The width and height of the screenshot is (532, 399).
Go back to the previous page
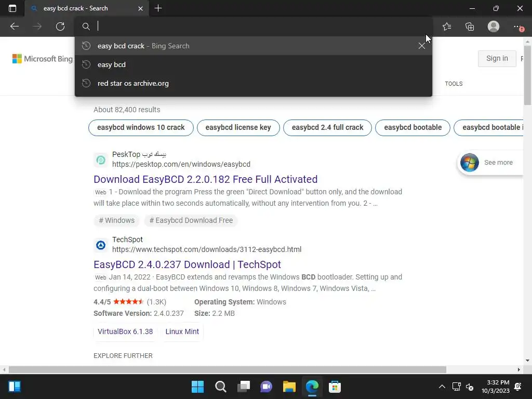coord(15,26)
